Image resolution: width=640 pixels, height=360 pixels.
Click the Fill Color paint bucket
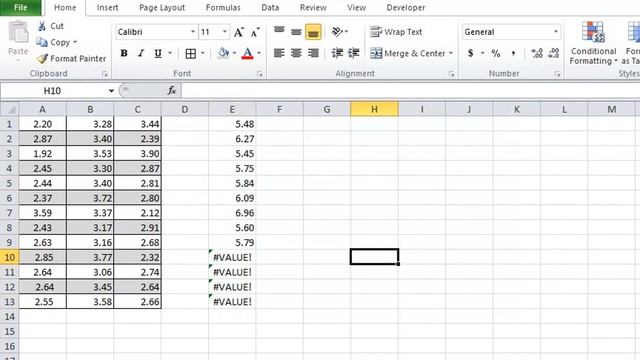pos(223,53)
